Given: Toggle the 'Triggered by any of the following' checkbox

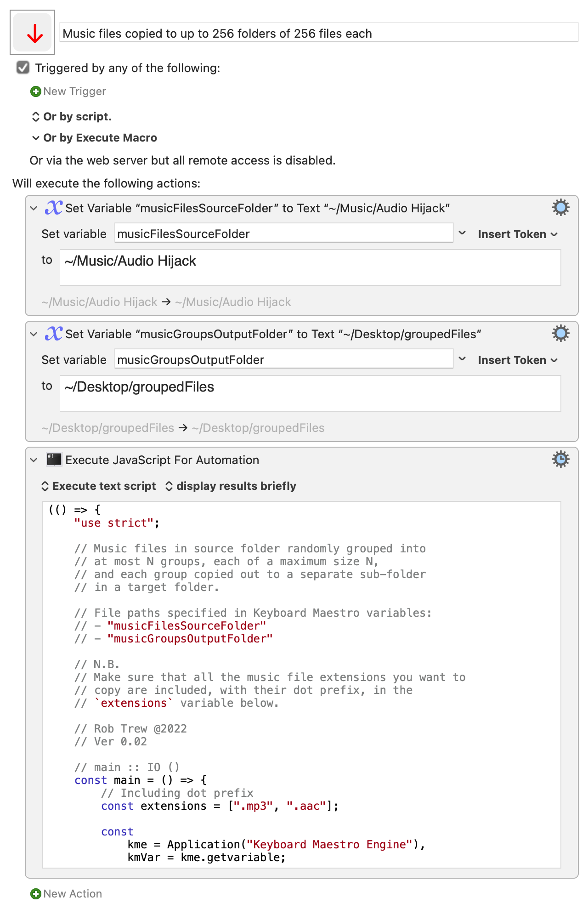Looking at the screenshot, I should 23,68.
